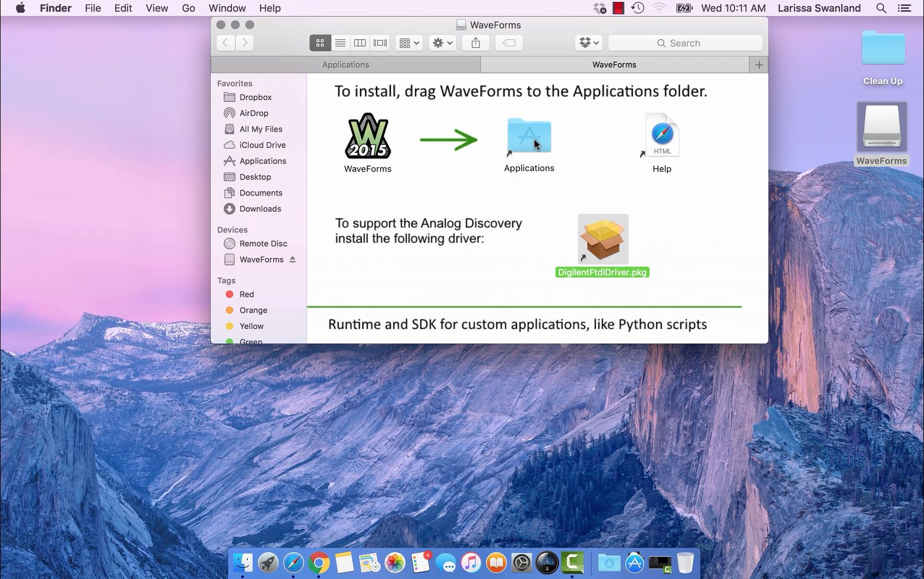The width and height of the screenshot is (924, 579).
Task: Click the Dropbox menu bar icon
Action: point(600,8)
